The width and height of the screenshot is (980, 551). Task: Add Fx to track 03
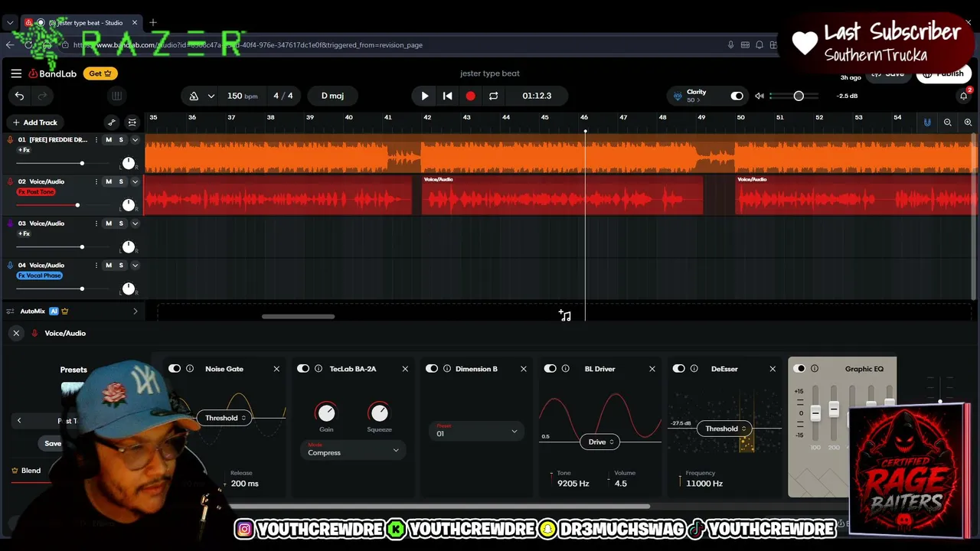click(x=24, y=233)
